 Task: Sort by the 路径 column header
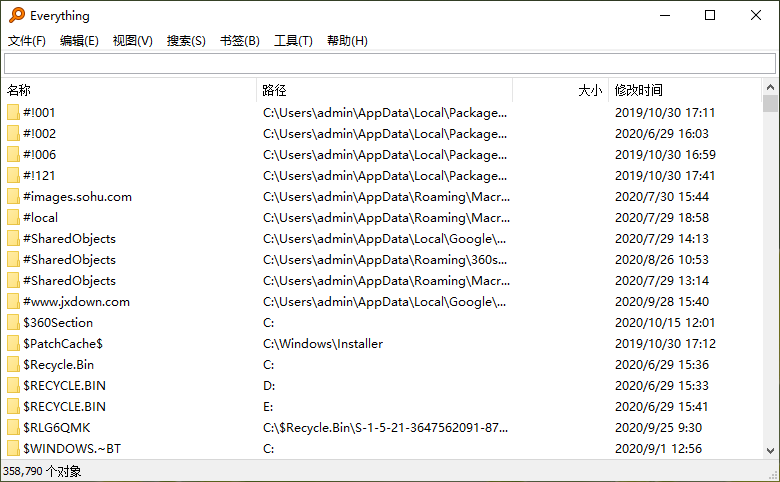[x=385, y=90]
